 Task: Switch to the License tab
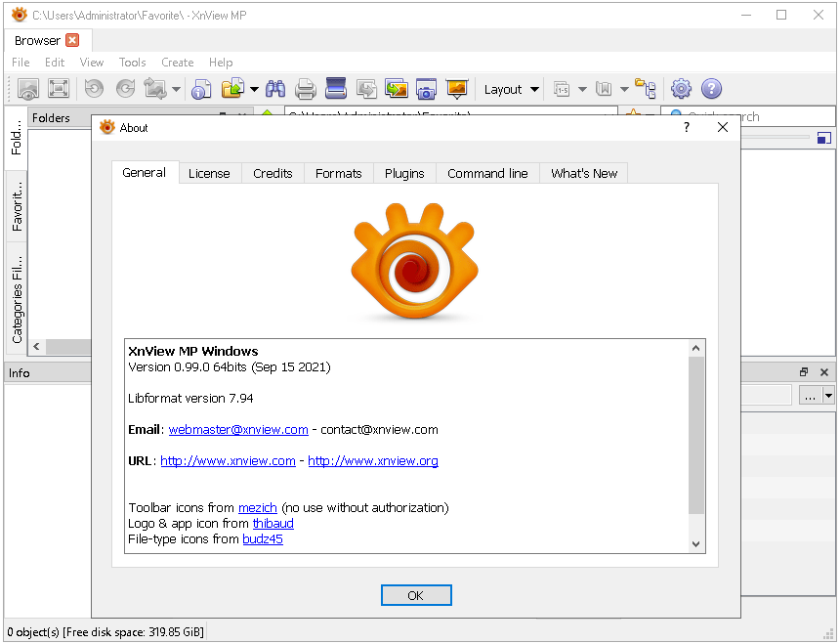click(x=209, y=174)
